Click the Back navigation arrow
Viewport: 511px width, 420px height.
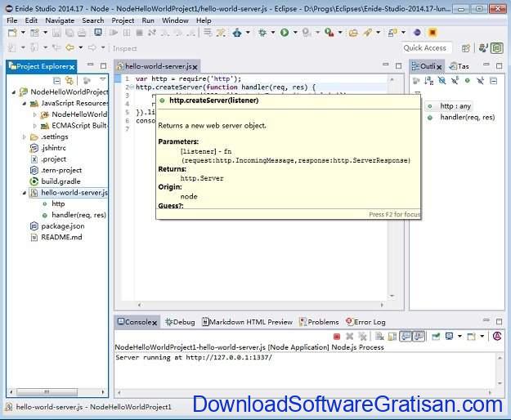[70, 48]
